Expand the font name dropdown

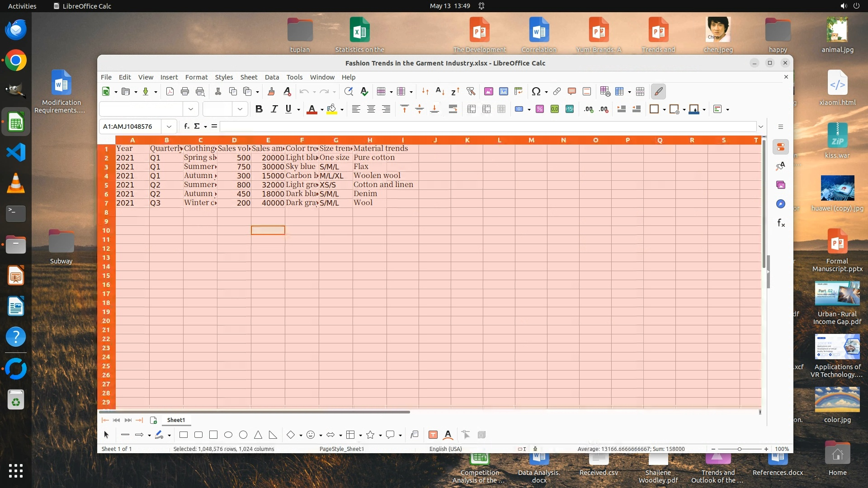[x=190, y=109]
